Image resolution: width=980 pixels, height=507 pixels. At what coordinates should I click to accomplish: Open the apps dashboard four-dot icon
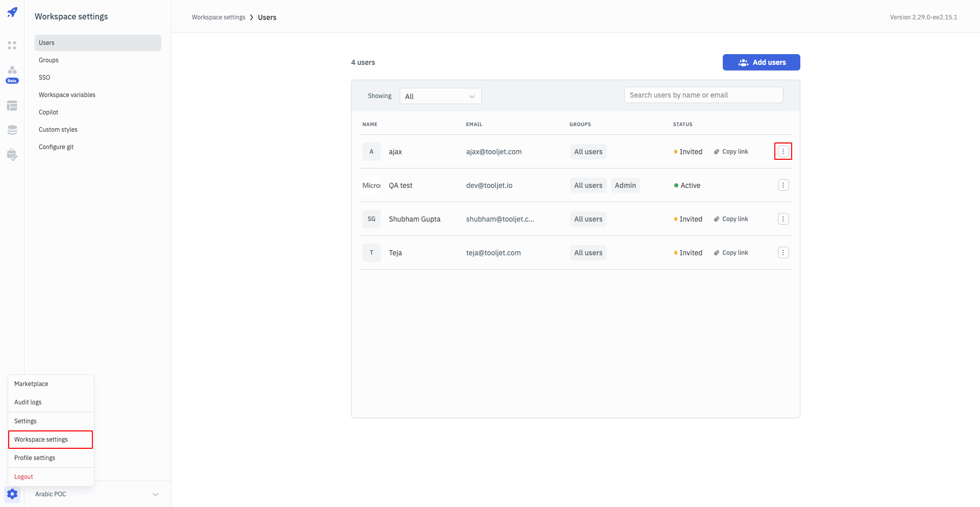pyautogui.click(x=12, y=45)
